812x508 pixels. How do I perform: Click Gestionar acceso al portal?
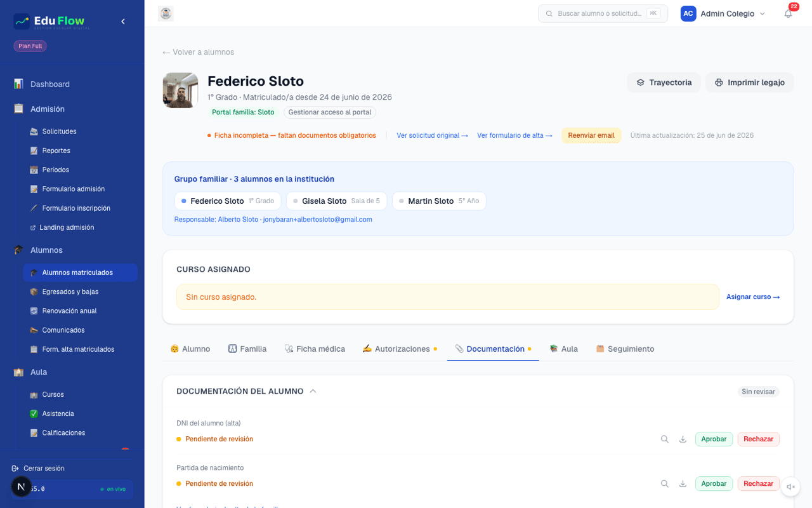click(x=330, y=112)
